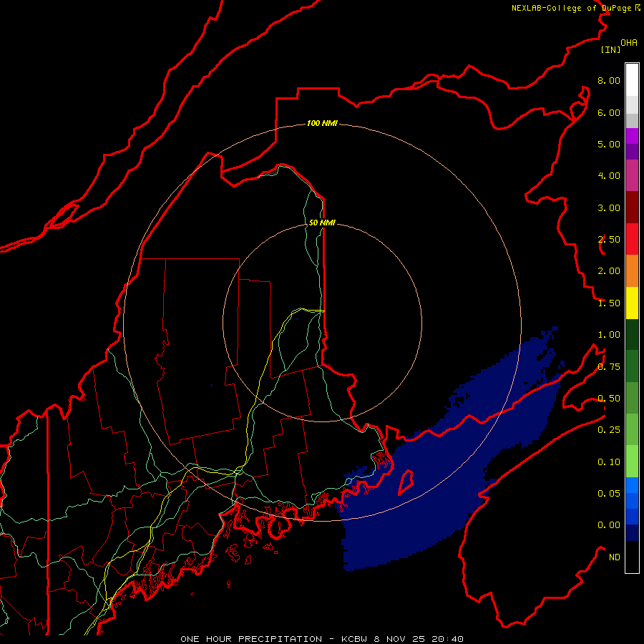Click the bright magenta legend swatch
Screen dimensions: 644x644
point(632,136)
